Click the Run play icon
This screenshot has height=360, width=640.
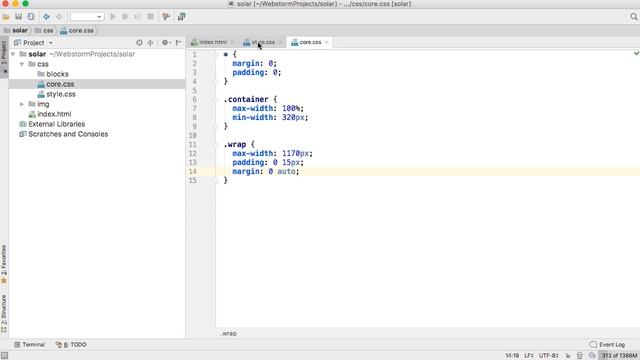tap(113, 17)
